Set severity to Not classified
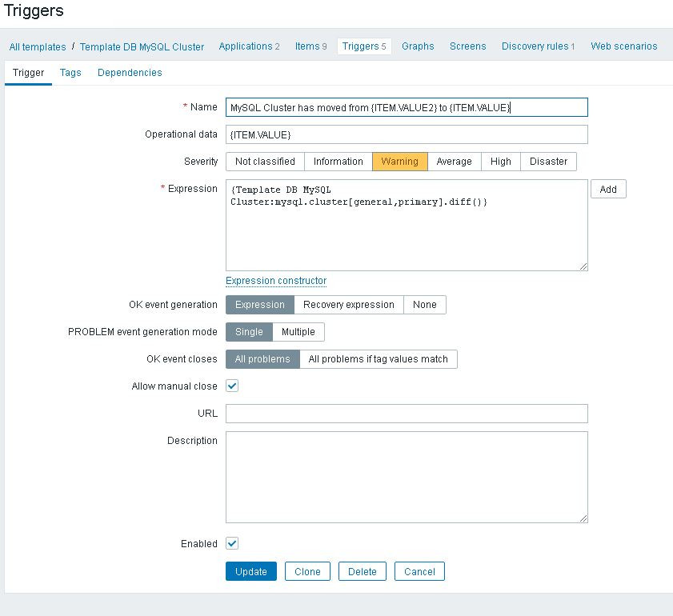The width and height of the screenshot is (673, 616). tap(265, 162)
